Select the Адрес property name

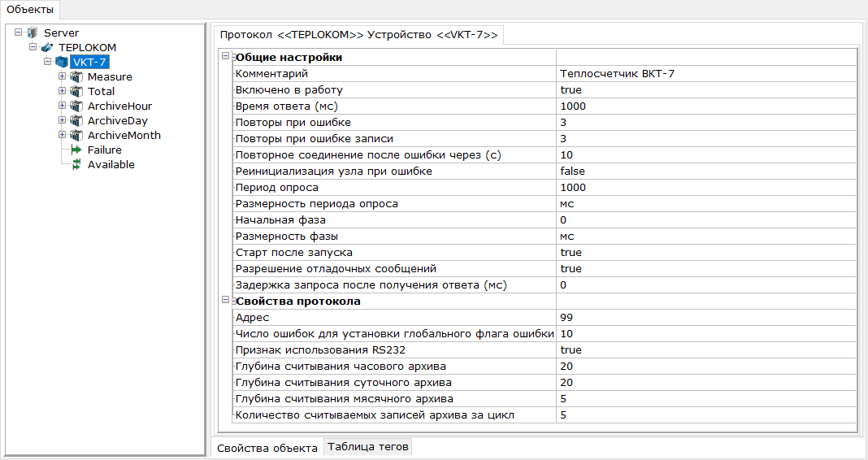pyautogui.click(x=252, y=318)
